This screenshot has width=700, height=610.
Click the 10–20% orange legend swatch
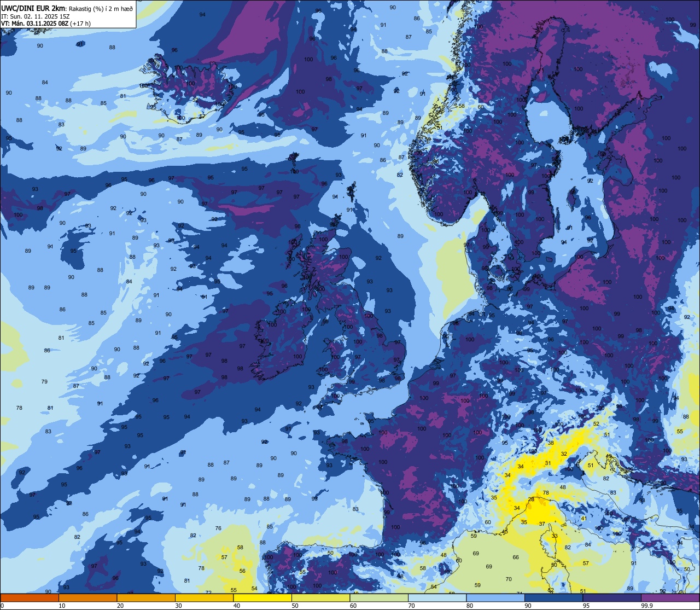point(87,597)
